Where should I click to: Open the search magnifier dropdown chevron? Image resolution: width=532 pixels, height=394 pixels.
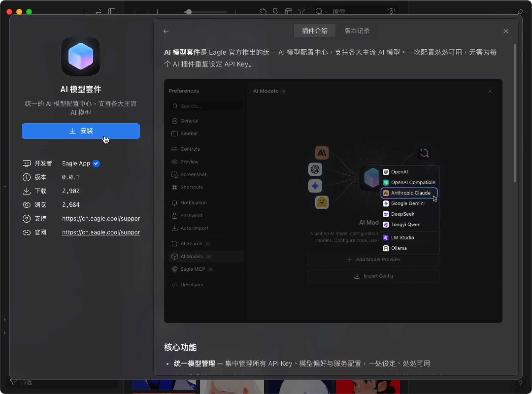326,12
